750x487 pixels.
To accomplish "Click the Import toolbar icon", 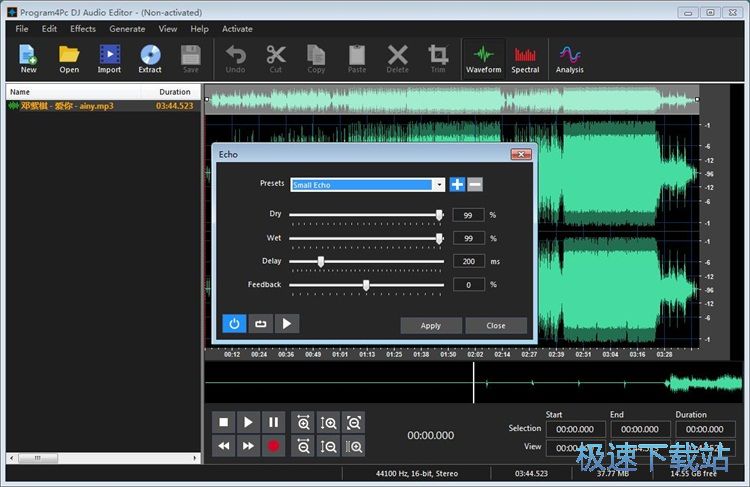I will click(109, 58).
